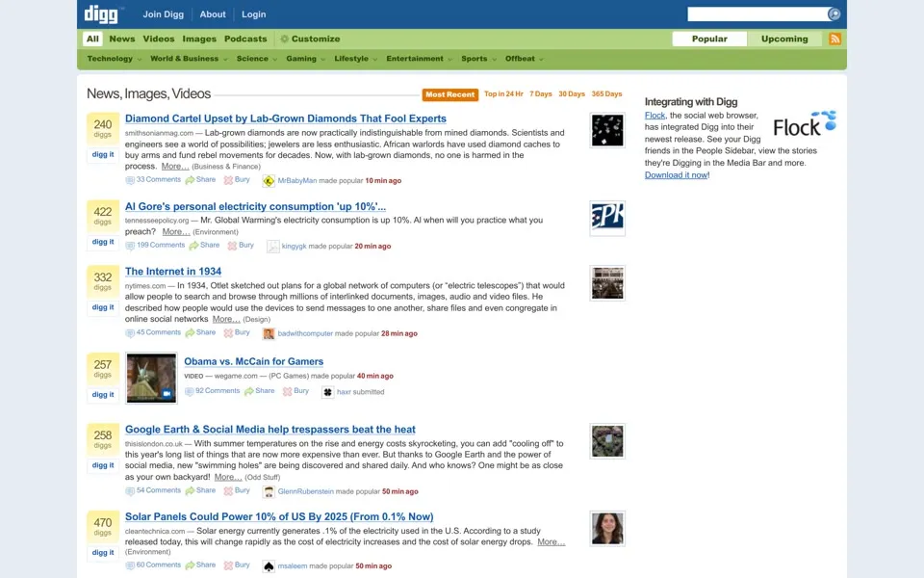Screen dimensions: 924x578
Task: Click Download it now link
Action: pyautogui.click(x=676, y=175)
